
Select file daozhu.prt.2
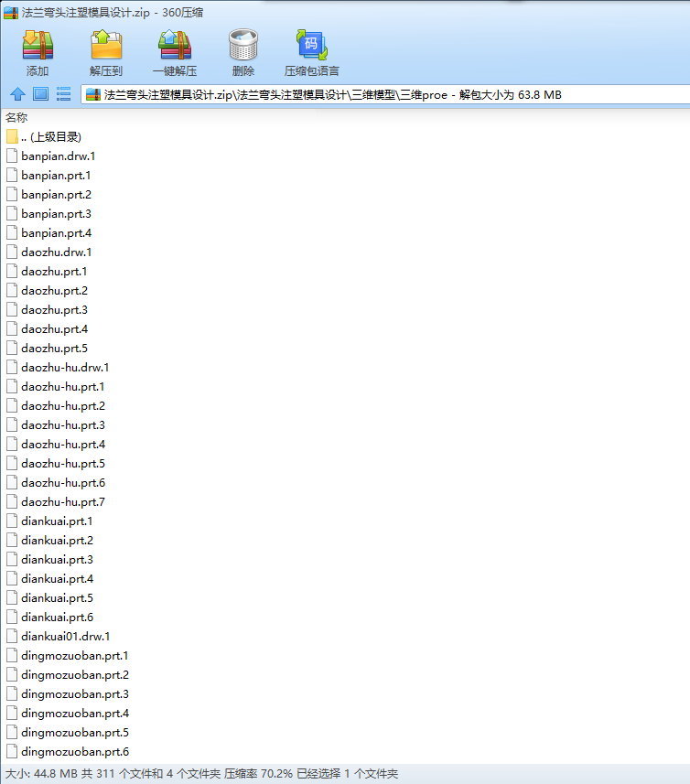click(x=47, y=291)
